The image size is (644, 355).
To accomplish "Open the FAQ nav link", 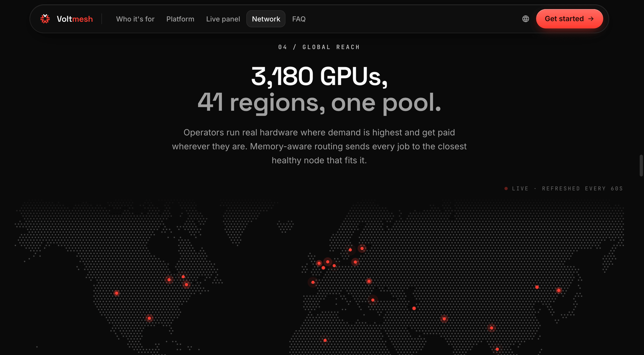I will click(x=299, y=19).
